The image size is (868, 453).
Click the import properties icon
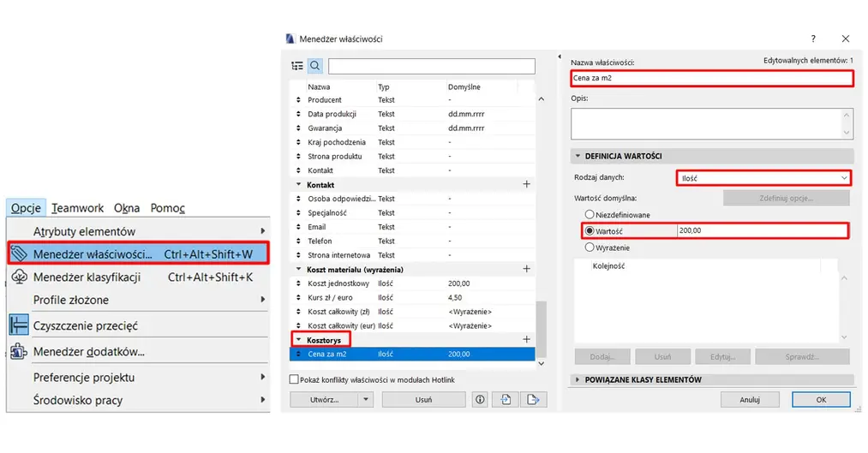(x=506, y=399)
